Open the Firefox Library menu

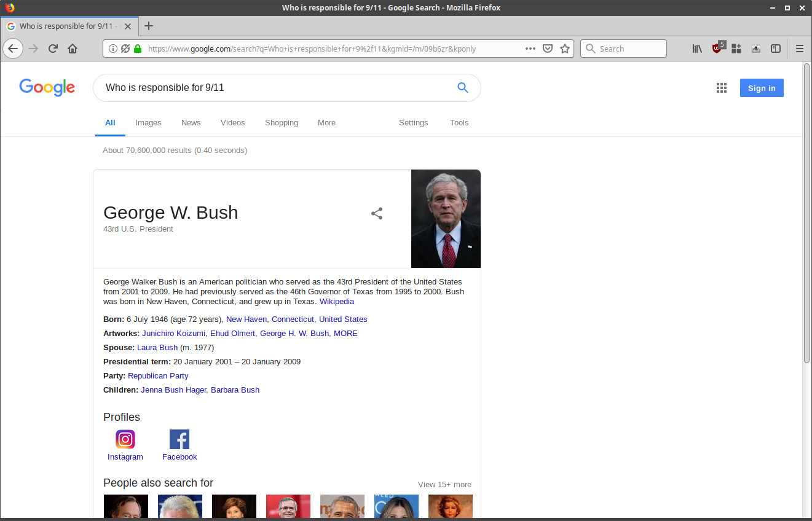click(697, 49)
